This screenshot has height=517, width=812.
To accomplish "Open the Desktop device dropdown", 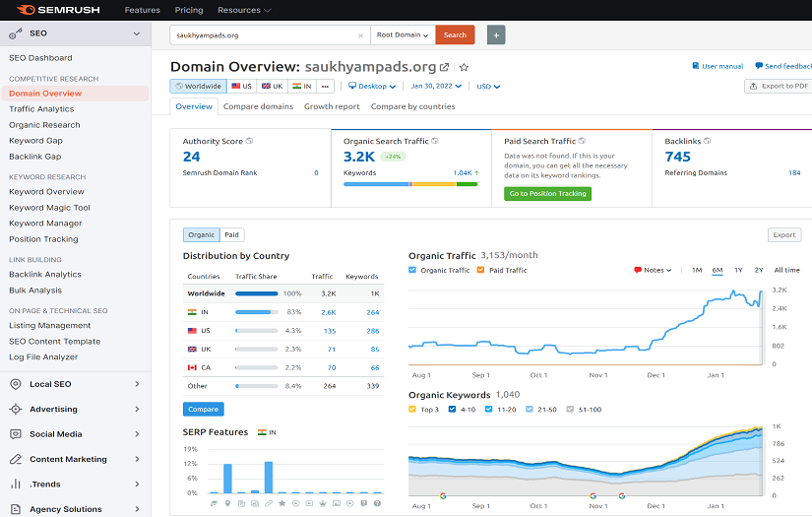I will click(x=372, y=86).
